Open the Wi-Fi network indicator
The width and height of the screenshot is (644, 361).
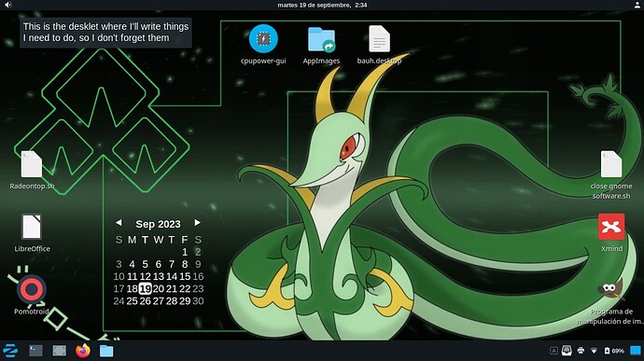pyautogui.click(x=594, y=351)
